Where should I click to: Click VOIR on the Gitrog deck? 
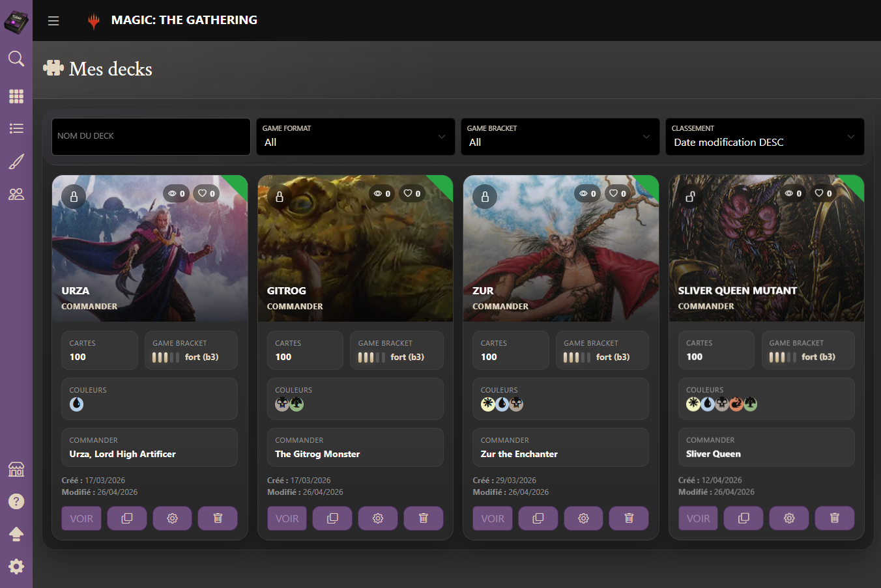point(287,518)
